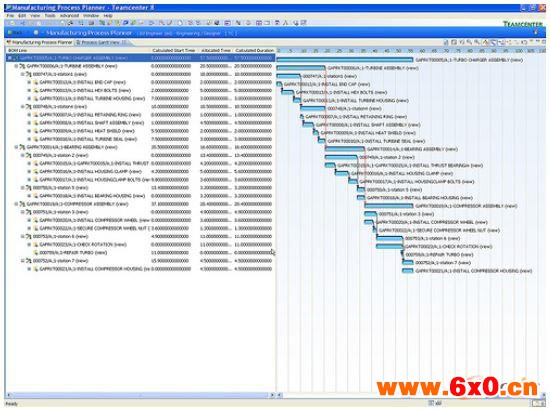Click the operation icon beside INSTALL END CAP

(x=35, y=82)
